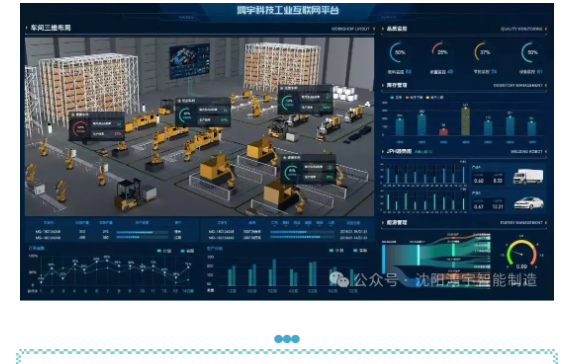The image size is (573, 364).
Task: Click the three-dot page indicator below the image
Action: [287, 339]
